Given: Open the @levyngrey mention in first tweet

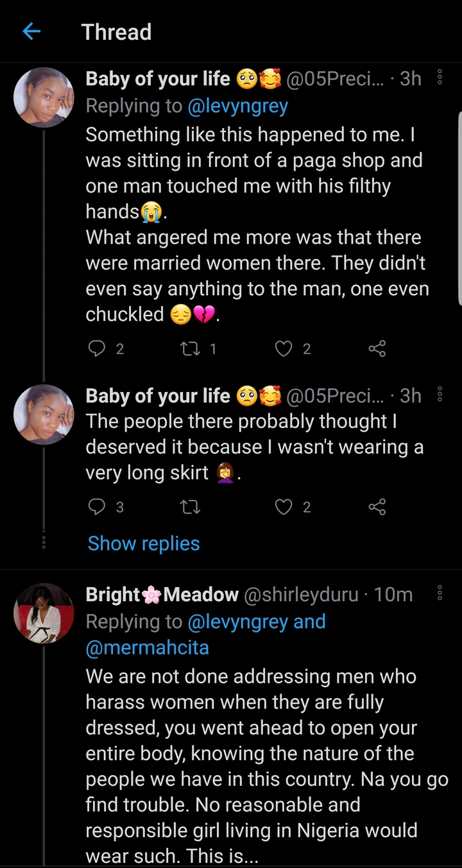Looking at the screenshot, I should tap(238, 106).
